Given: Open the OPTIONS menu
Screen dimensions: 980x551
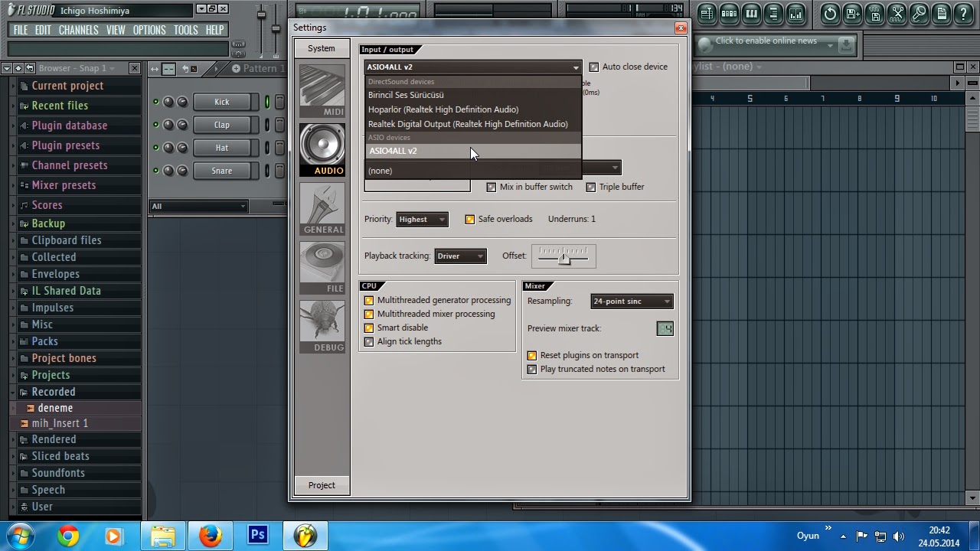Looking at the screenshot, I should coord(149,30).
